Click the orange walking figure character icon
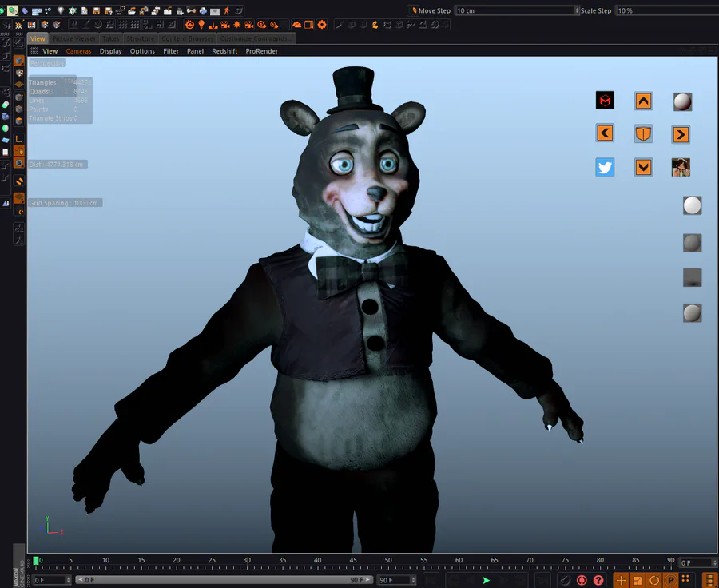This screenshot has width=719, height=588. [227, 10]
